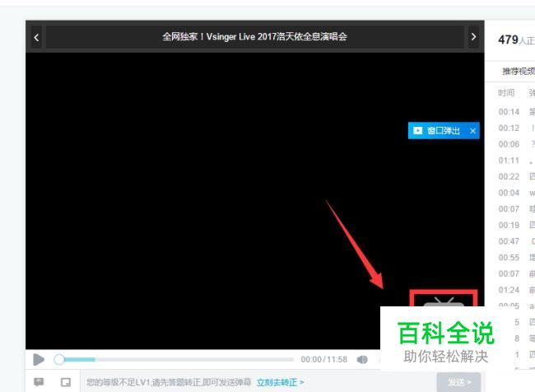Select danmaku row at 00:14

click(516, 112)
